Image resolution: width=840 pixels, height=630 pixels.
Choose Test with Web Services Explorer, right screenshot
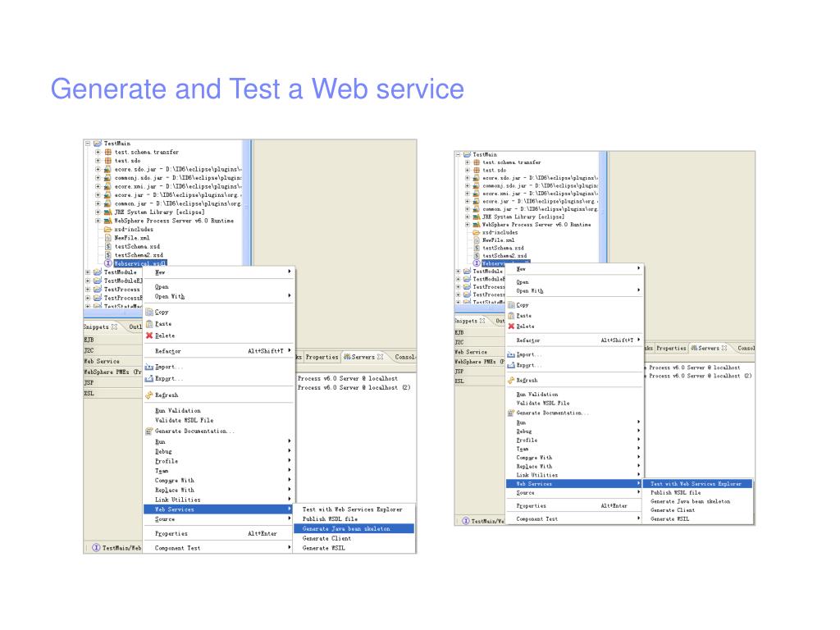(697, 484)
